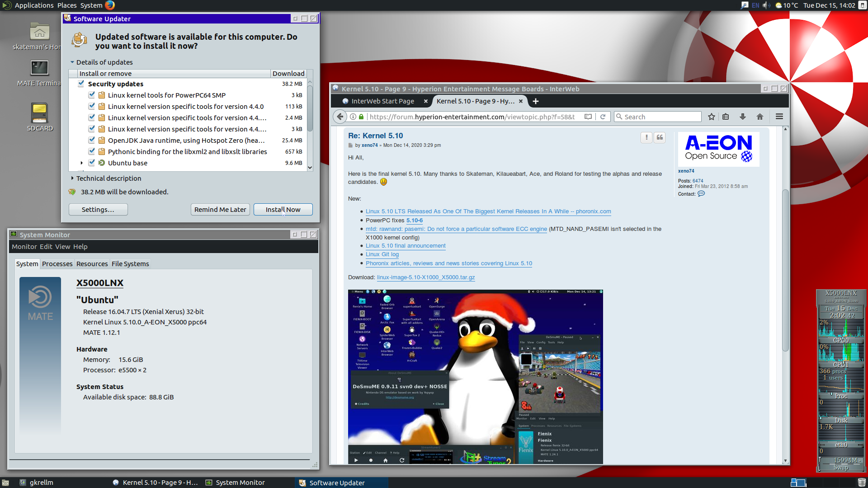Open xeno74 author link in post header
The width and height of the screenshot is (868, 488).
click(x=369, y=145)
